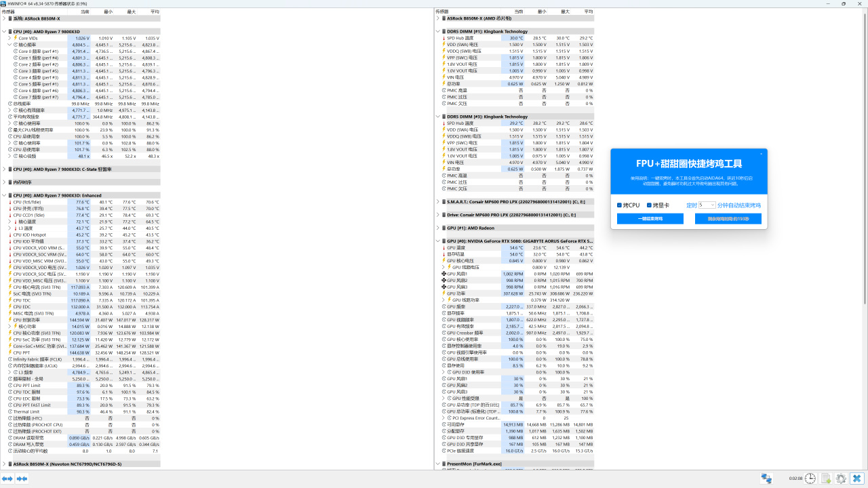Image resolution: width=868 pixels, height=488 pixels.
Task: Click the fan icon beside GPU 风扇3
Action: [443, 287]
